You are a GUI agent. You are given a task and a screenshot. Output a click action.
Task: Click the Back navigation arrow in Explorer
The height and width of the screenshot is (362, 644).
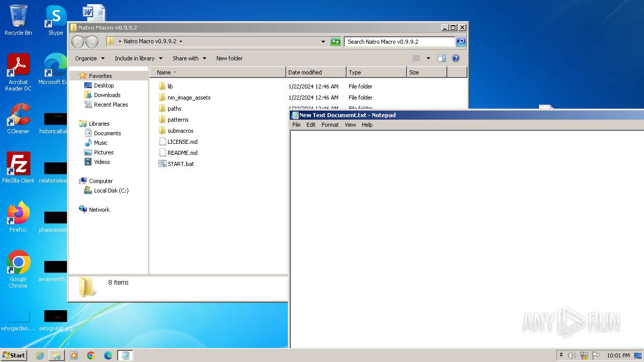coord(77,42)
